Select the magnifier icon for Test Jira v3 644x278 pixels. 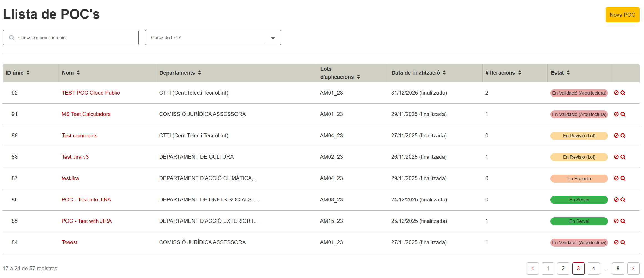click(623, 157)
